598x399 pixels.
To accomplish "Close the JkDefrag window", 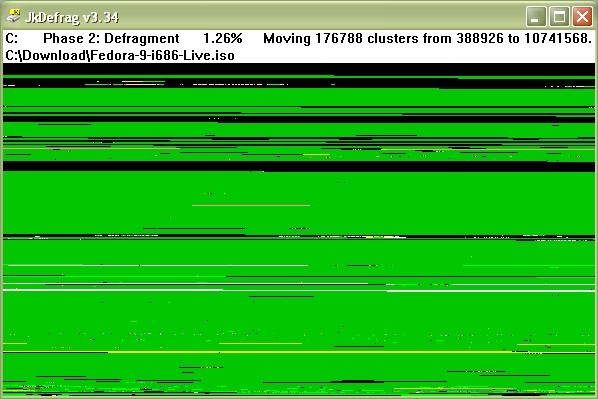I will click(582, 17).
